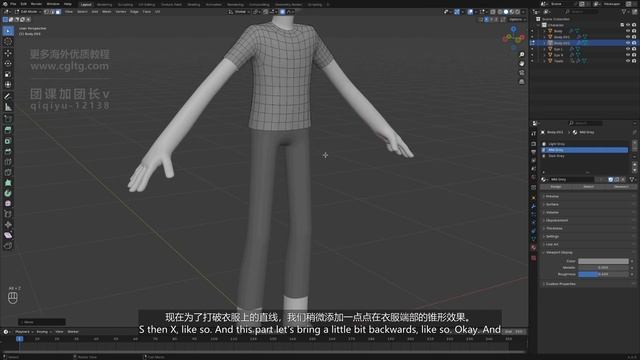The height and width of the screenshot is (360, 640).
Task: Select the 3D Cursor tool
Action: pos(8,42)
